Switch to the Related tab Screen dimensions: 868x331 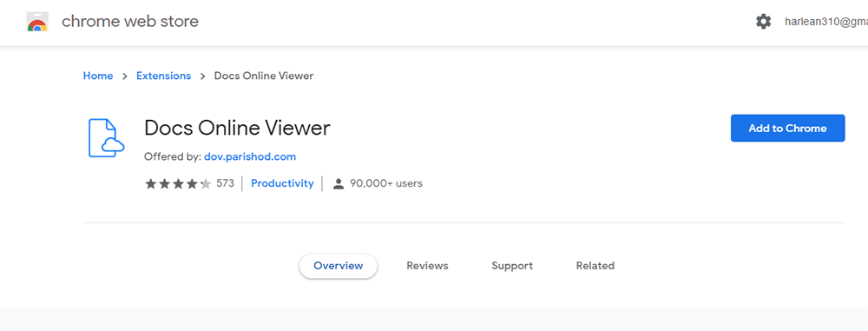595,266
